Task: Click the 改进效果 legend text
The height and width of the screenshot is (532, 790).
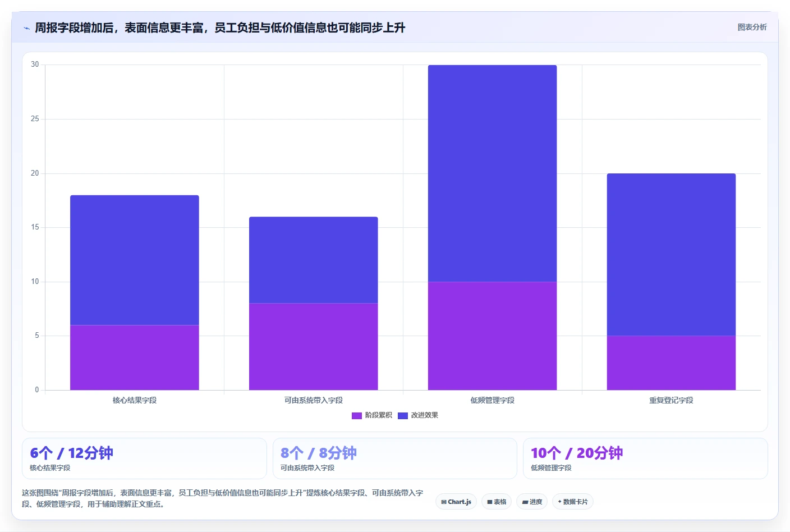Action: [425, 415]
